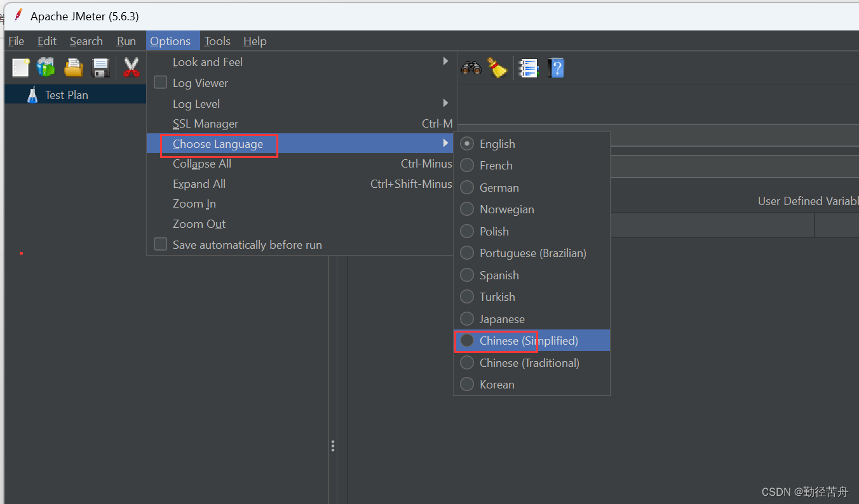Toggle the Log Viewer checkbox

pyautogui.click(x=161, y=83)
